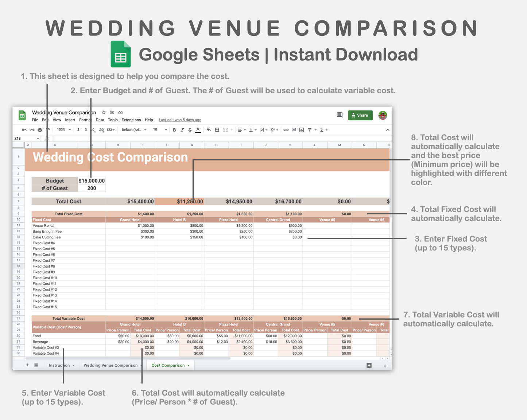Screen dimensions: 527x420
Task: Toggle strikethrough formatting
Action: coord(189,130)
